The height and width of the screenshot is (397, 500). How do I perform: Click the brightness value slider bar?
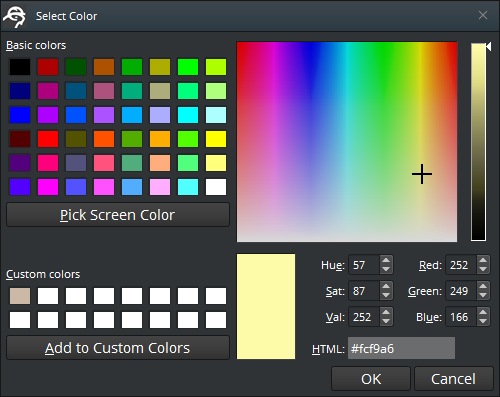click(478, 142)
